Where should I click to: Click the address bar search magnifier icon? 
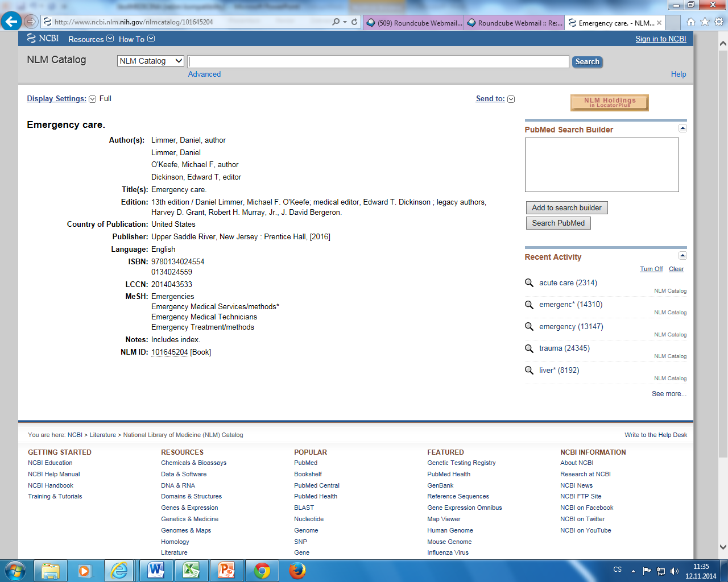[336, 22]
